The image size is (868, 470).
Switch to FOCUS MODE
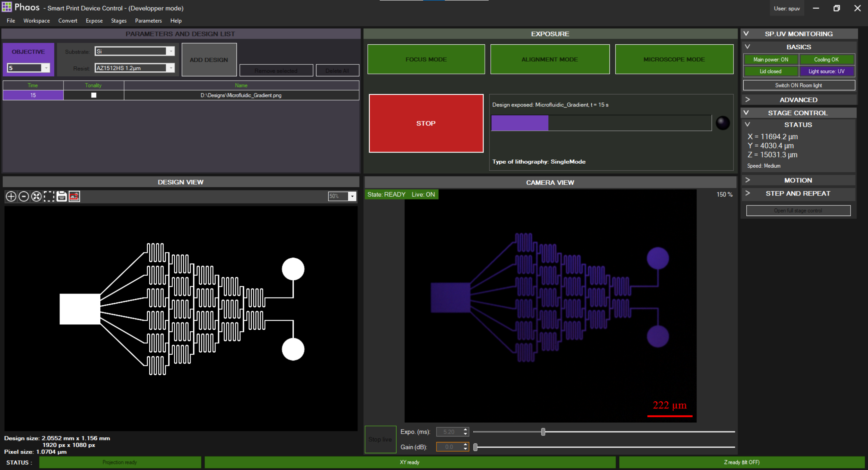coord(426,59)
